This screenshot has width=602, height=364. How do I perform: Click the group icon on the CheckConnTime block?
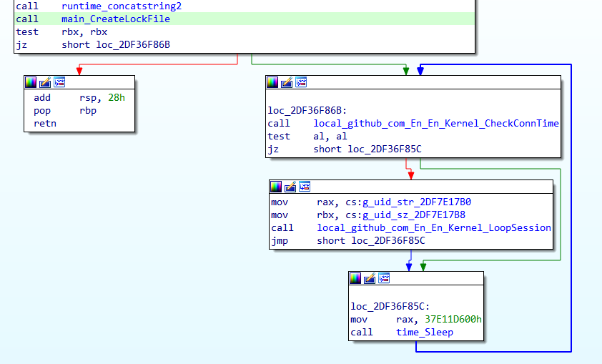(x=301, y=82)
